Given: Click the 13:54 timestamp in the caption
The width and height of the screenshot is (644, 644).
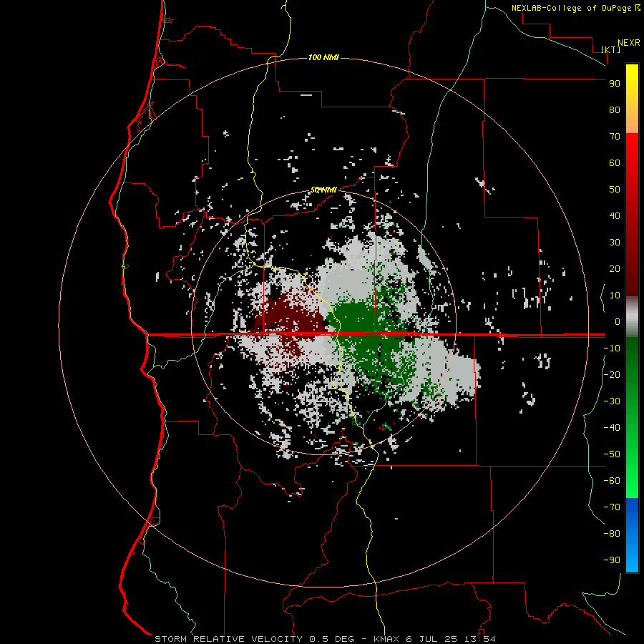Looking at the screenshot, I should [480, 639].
